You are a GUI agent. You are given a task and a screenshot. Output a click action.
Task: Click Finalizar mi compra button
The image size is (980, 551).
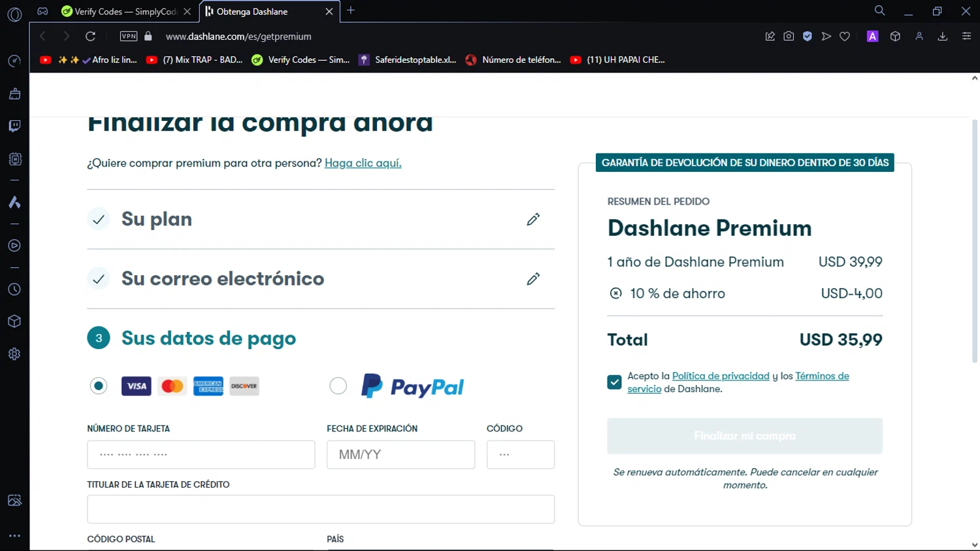[745, 436]
